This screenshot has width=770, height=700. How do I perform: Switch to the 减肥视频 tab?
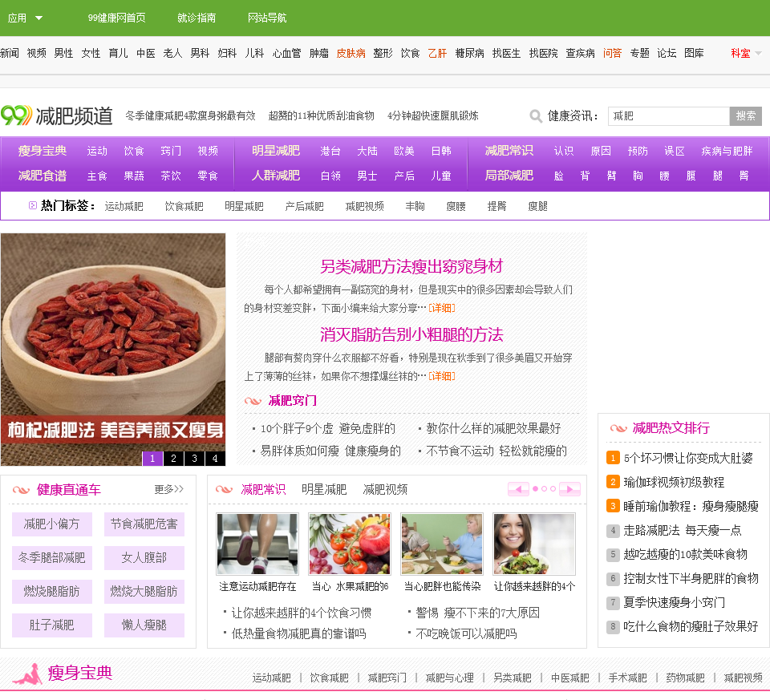point(385,489)
